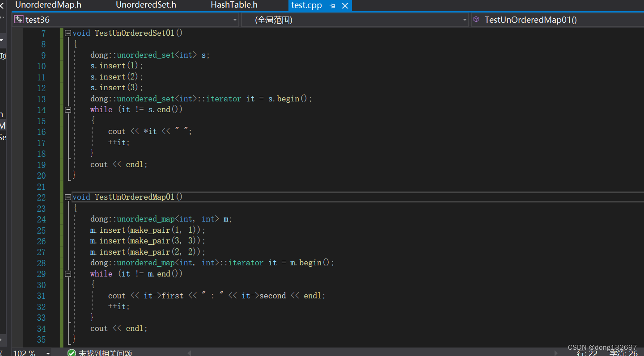Click the TestUnOrderedSet01 function name on line 7
The image size is (644, 356).
[x=134, y=33]
